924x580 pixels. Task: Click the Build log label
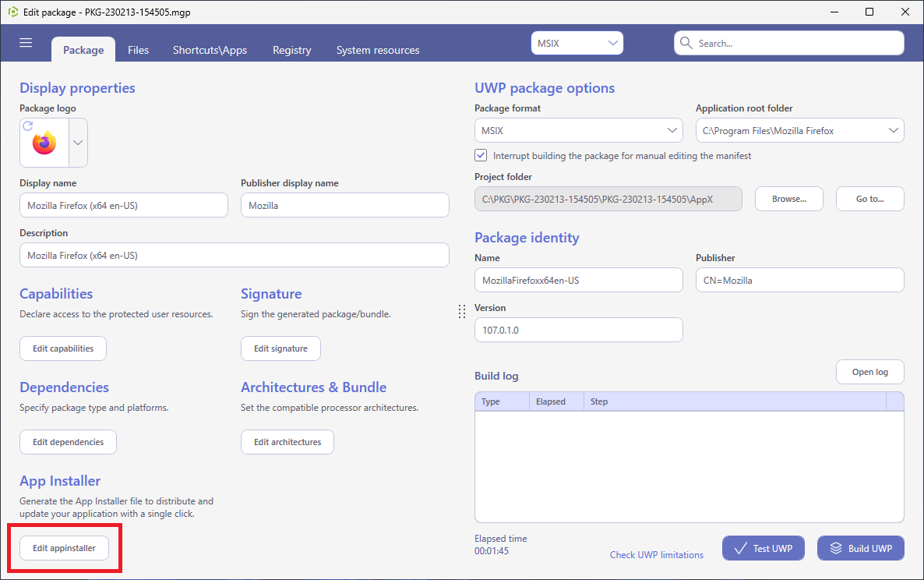(x=496, y=376)
